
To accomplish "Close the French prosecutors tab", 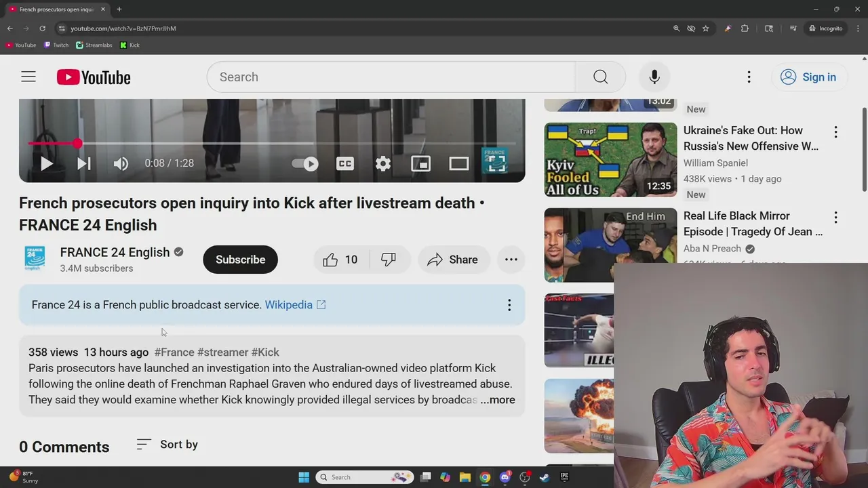I will click(x=103, y=9).
